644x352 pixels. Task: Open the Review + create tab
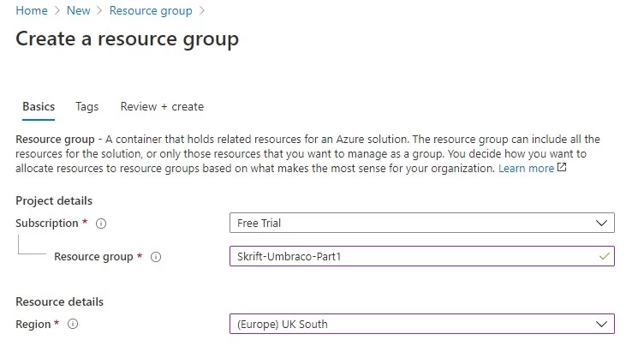pyautogui.click(x=162, y=107)
